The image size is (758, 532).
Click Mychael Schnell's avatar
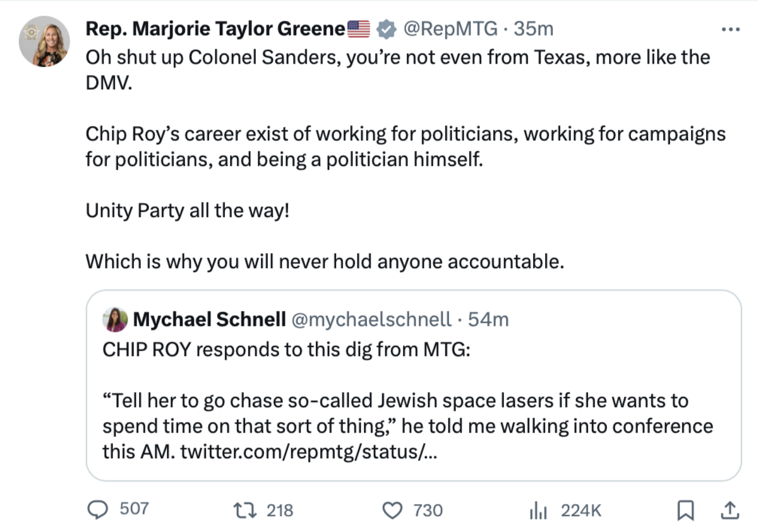(114, 320)
